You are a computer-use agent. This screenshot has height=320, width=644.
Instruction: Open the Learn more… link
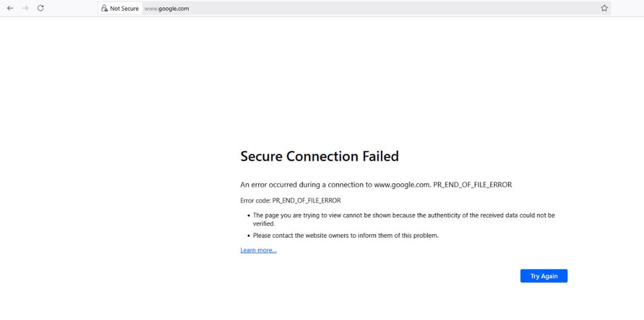pyautogui.click(x=258, y=250)
